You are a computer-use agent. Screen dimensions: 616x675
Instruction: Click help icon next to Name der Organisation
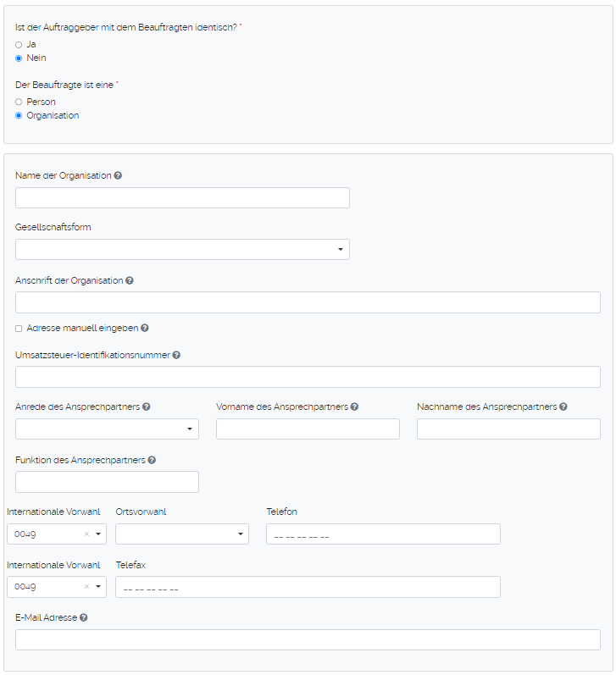point(118,175)
